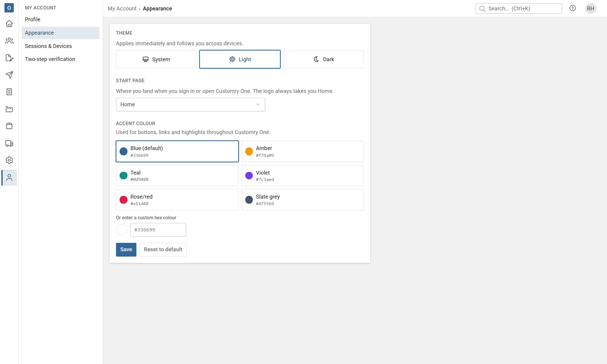Click the Customry One logo icon
This screenshot has width=607, height=364.
point(9,8)
